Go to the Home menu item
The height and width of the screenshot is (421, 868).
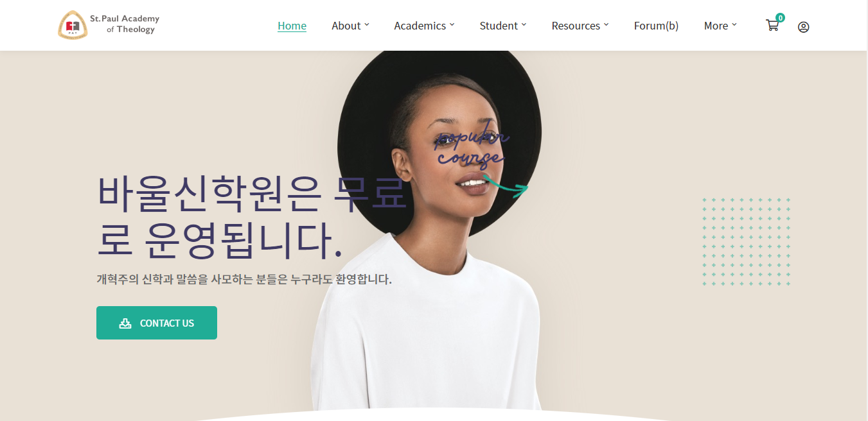click(292, 26)
